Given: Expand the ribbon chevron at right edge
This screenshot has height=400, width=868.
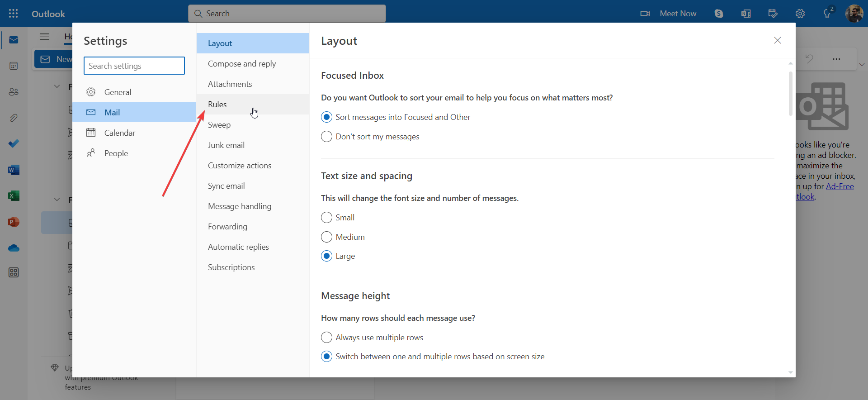Looking at the screenshot, I should (862, 64).
